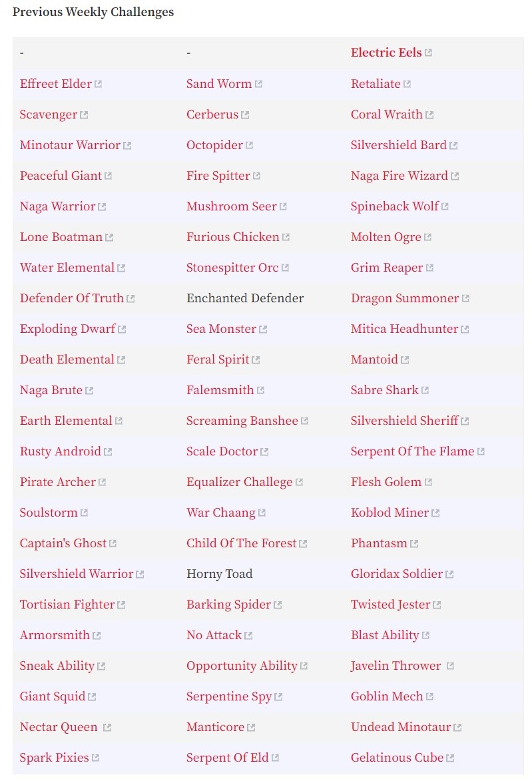The image size is (532, 781).
Task: Click external link icon after Silvershield Warrior
Action: pos(140,575)
